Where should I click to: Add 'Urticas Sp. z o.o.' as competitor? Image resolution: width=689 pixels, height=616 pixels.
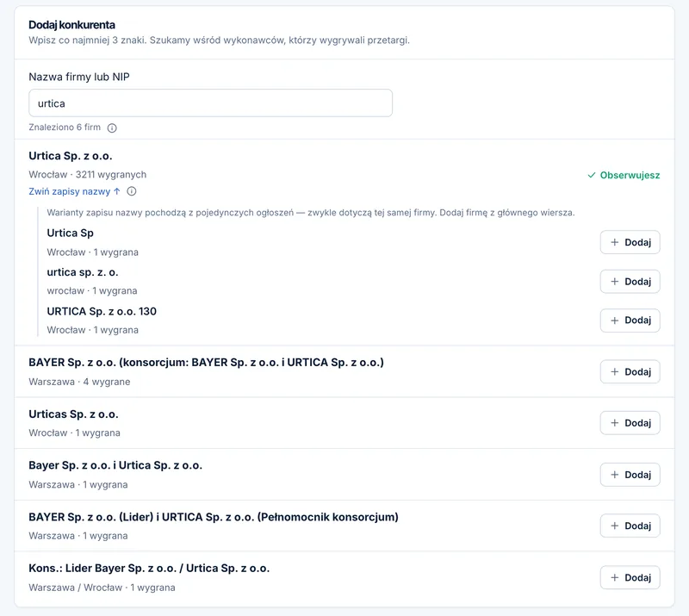(x=630, y=423)
